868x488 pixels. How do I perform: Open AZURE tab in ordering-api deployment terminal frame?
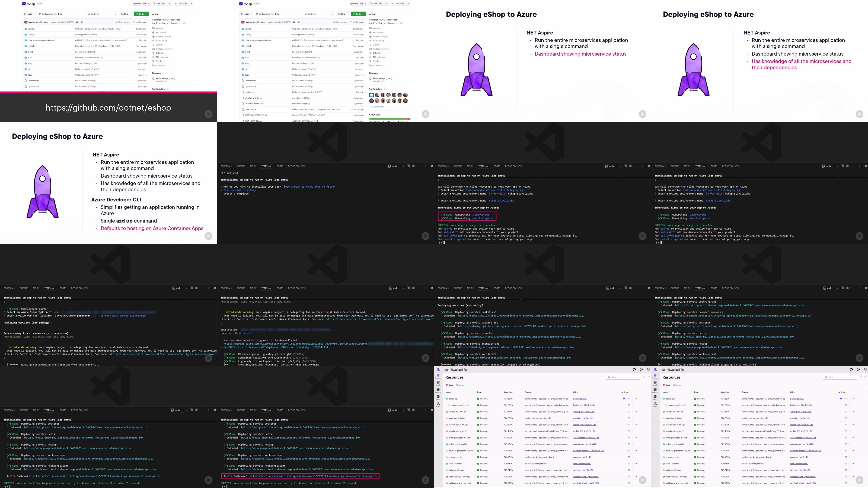(687, 288)
